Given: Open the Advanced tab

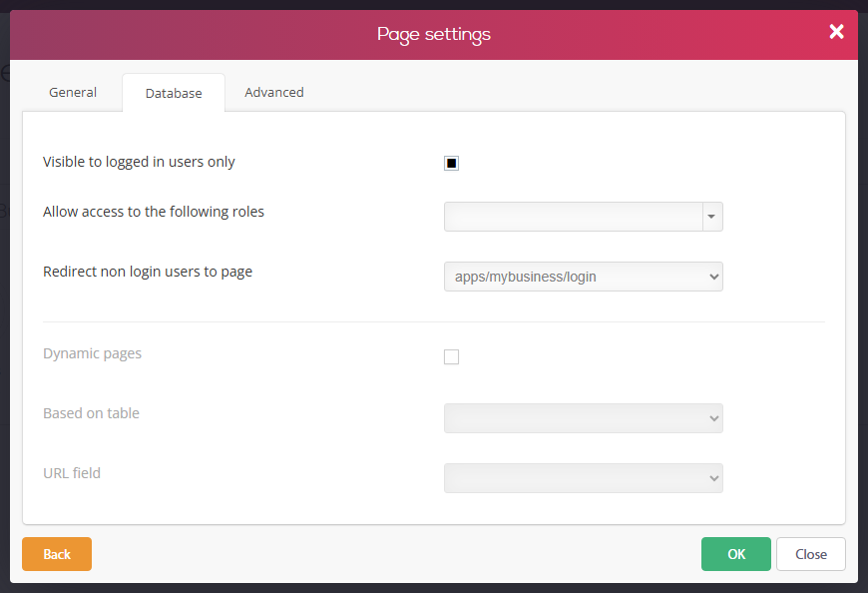Looking at the screenshot, I should coord(274,93).
